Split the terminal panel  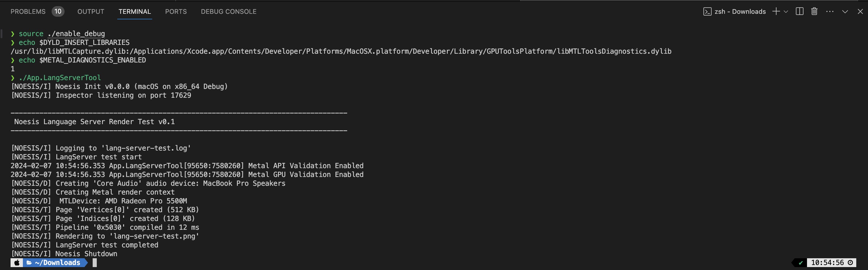click(x=800, y=11)
